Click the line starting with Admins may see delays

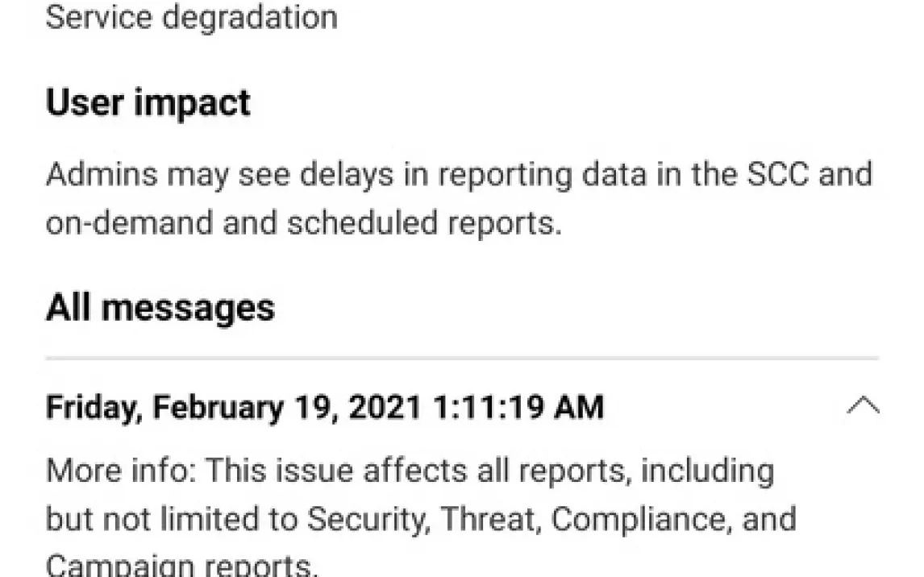458,174
